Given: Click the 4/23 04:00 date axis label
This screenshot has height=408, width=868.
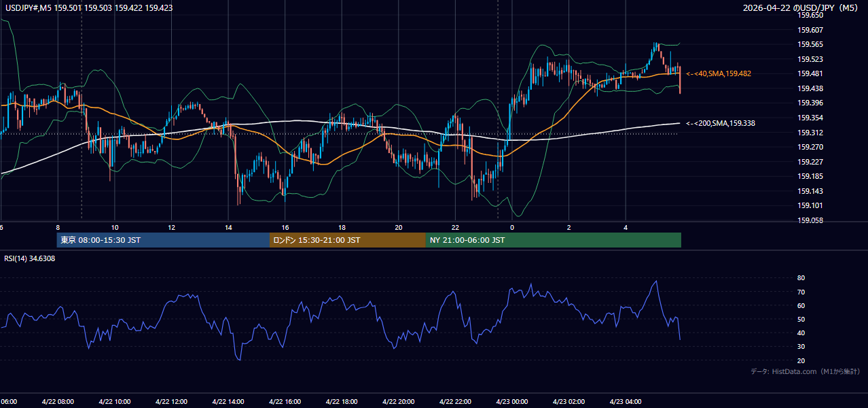Looking at the screenshot, I should [626, 402].
